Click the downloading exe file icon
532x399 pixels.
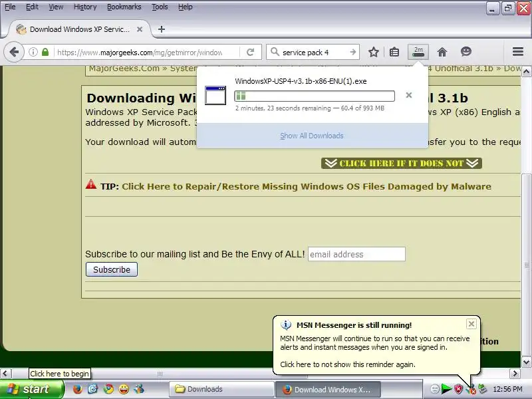(x=215, y=95)
